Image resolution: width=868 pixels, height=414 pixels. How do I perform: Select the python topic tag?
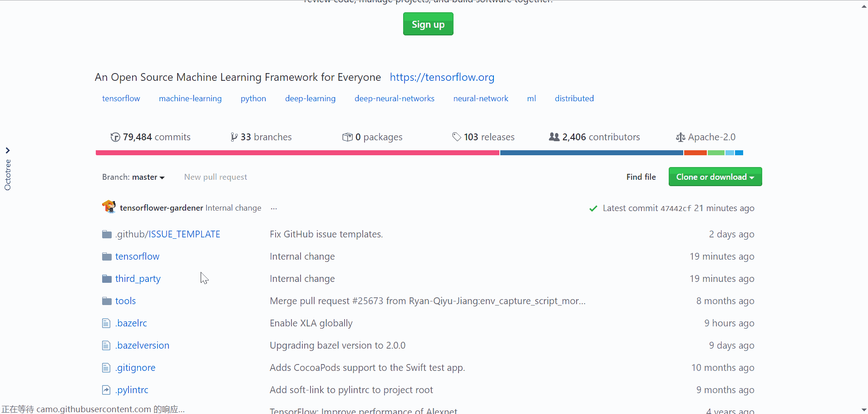click(253, 99)
